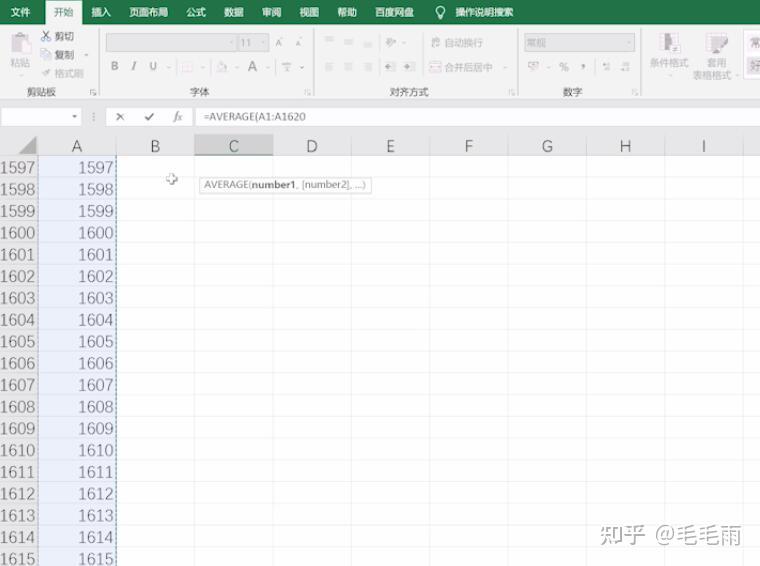
Task: Toggle Wrap Text (自动换行)
Action: click(x=456, y=43)
